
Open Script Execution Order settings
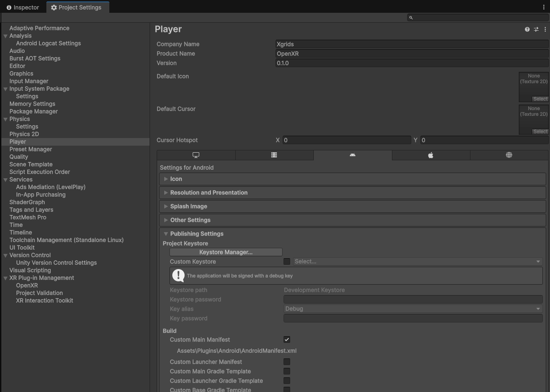click(40, 172)
